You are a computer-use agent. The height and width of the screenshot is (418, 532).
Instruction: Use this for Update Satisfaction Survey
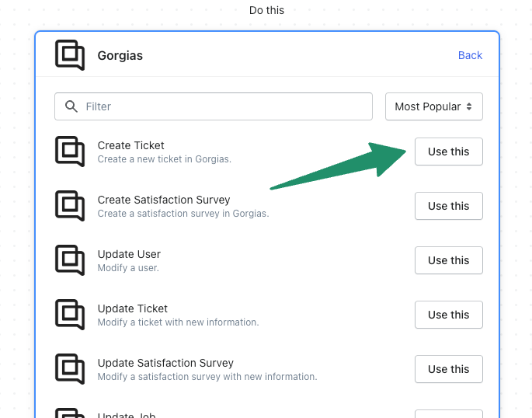[x=449, y=369]
